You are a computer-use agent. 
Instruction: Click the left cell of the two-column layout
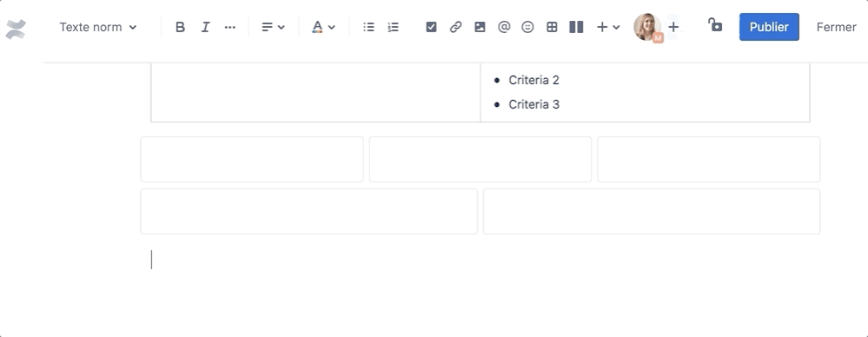coord(309,211)
